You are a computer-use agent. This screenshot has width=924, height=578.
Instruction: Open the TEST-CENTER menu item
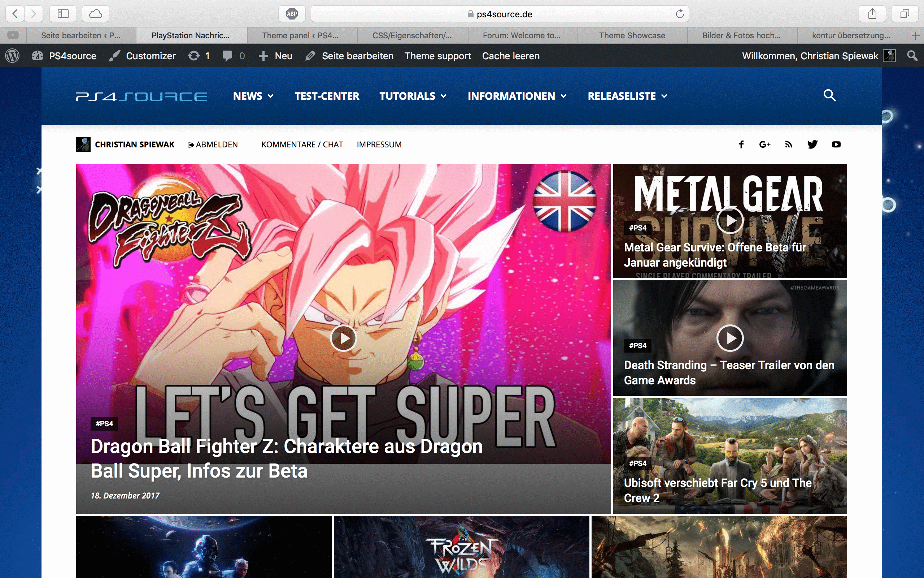click(x=327, y=96)
